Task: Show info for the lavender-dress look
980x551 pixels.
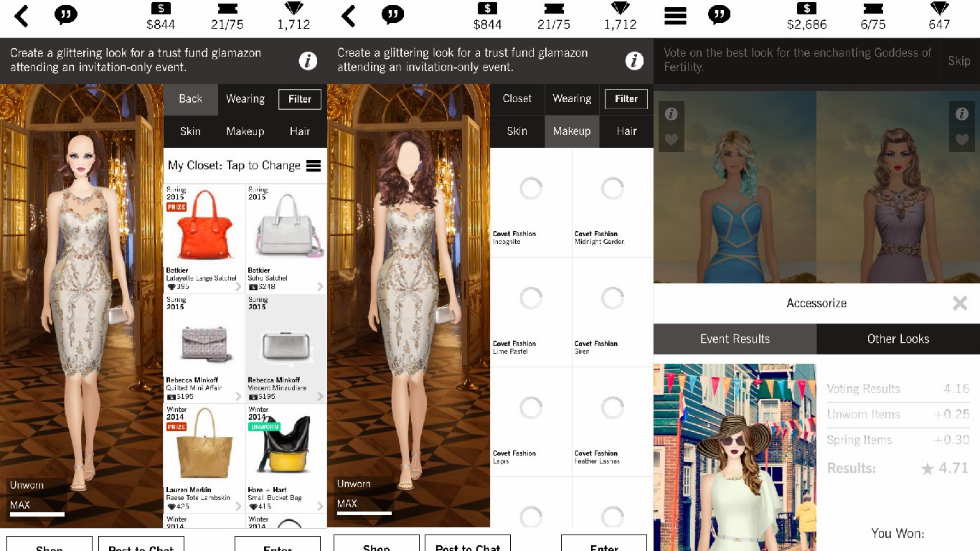Action: (962, 114)
